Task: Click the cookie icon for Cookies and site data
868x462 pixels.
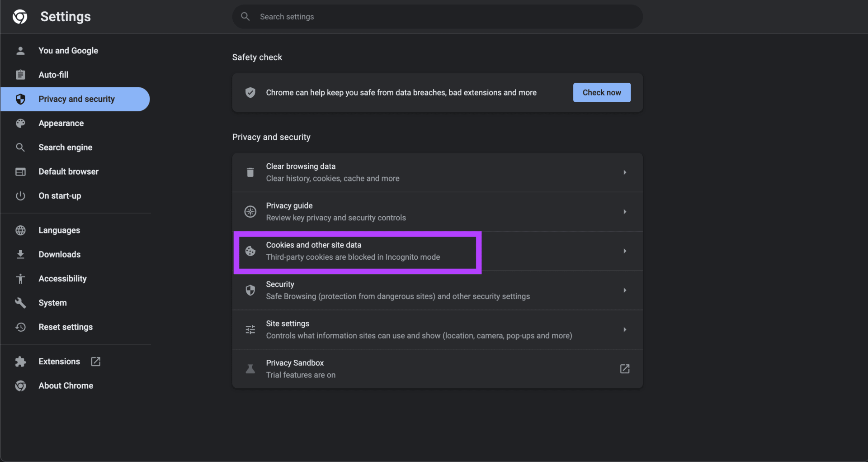Action: [x=250, y=251]
